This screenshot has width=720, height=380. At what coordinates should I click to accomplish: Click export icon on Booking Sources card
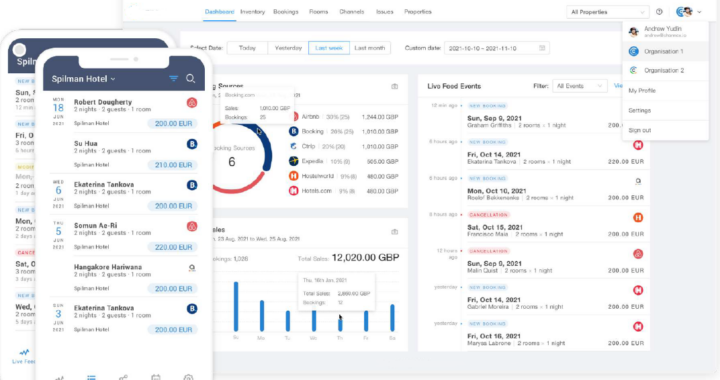point(394,86)
